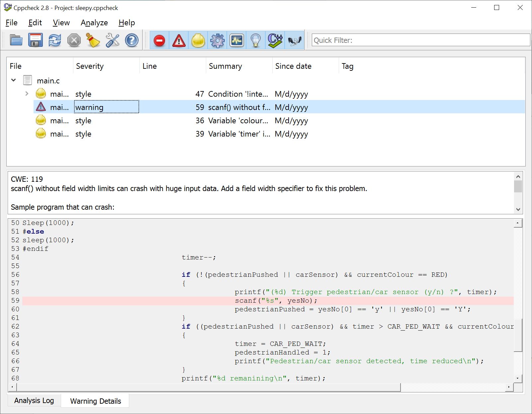Select the "Variable 'colour..." summary row
The image size is (532, 414).
tap(238, 121)
